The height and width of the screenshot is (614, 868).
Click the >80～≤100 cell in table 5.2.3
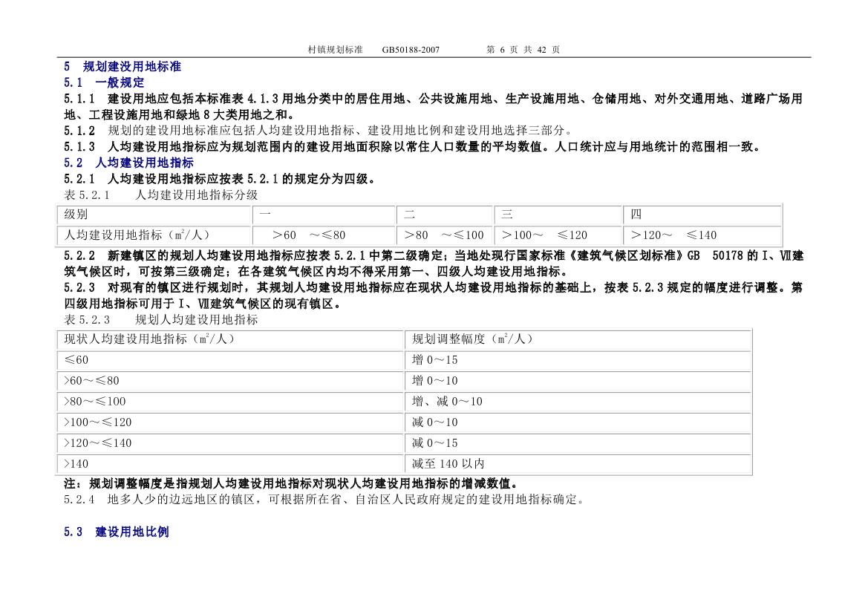click(x=230, y=402)
